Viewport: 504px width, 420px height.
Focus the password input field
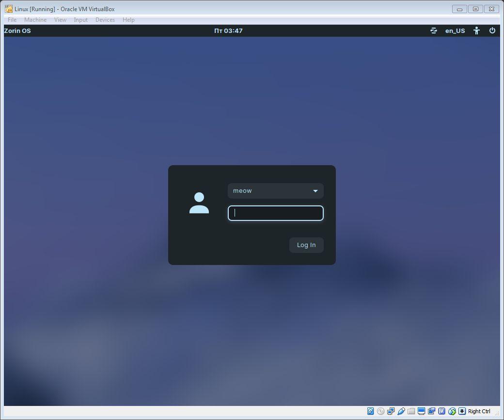tap(275, 213)
